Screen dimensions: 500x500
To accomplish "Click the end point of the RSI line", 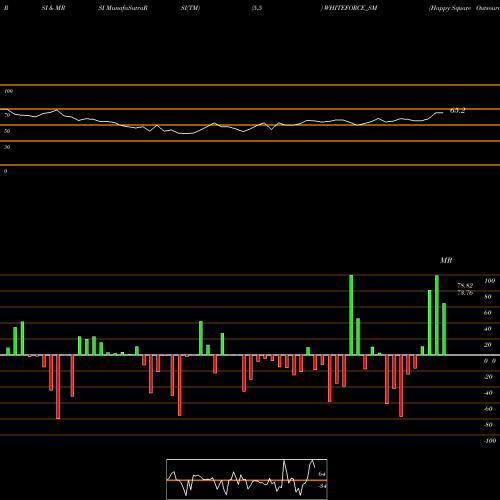I will tap(443, 113).
